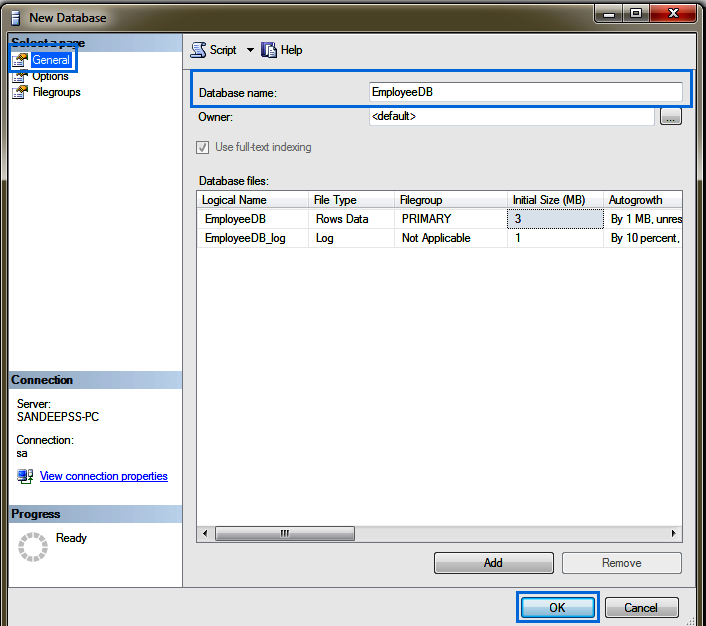Viewport: 706px width, 626px height.
Task: Close the New Database window
Action: [x=673, y=14]
